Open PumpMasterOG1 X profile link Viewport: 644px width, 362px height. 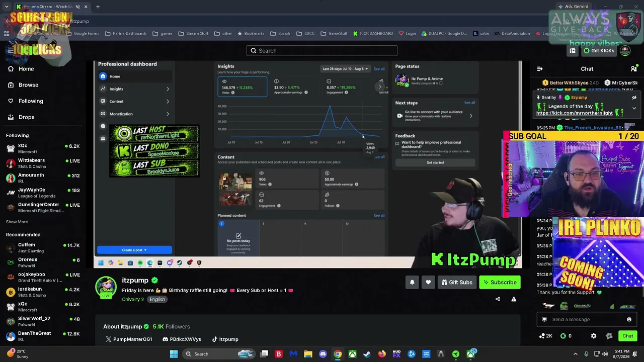point(128,339)
